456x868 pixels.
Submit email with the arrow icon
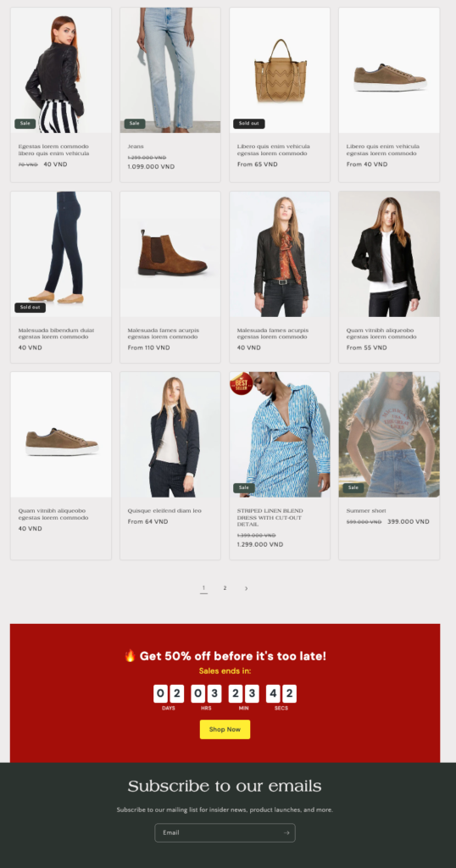coord(286,832)
